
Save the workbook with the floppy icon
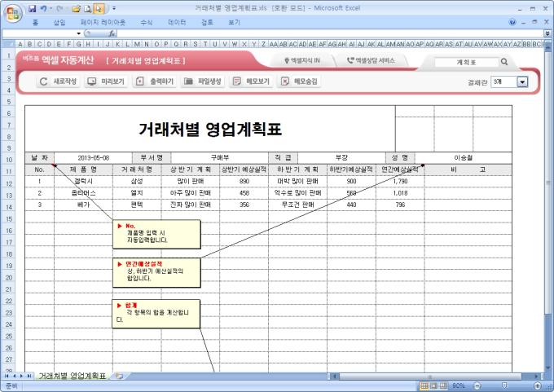point(32,8)
